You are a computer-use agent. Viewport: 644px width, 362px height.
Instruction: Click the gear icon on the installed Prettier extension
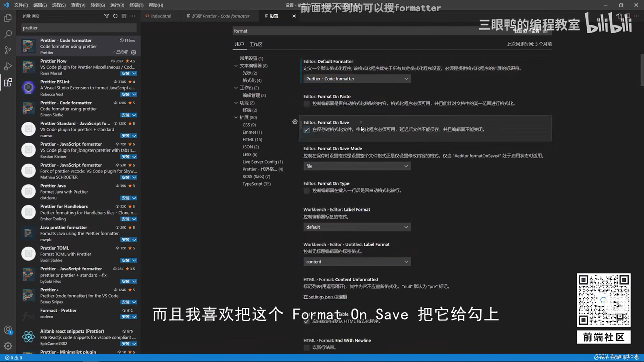[133, 52]
